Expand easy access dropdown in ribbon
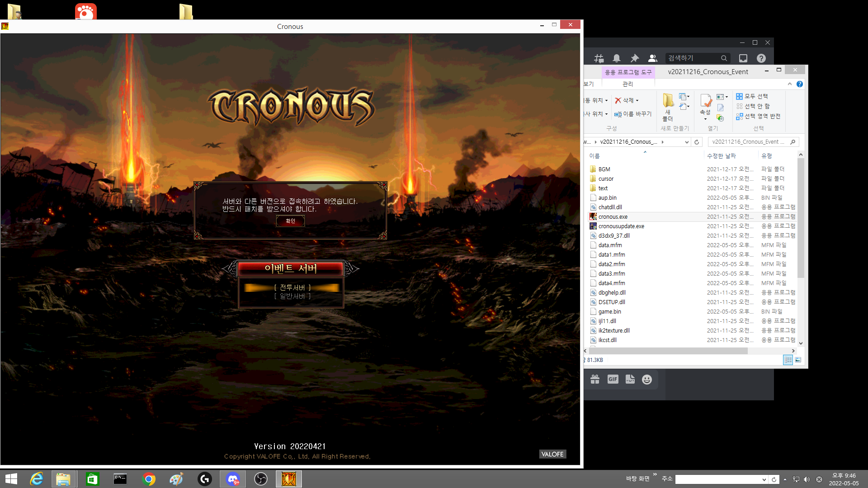This screenshot has height=488, width=868. pyautogui.click(x=684, y=107)
